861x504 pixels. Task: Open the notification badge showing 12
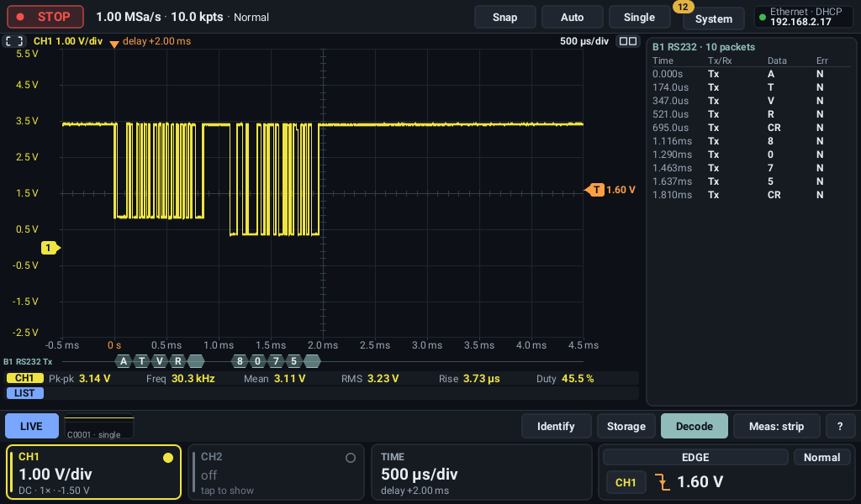pos(683,7)
